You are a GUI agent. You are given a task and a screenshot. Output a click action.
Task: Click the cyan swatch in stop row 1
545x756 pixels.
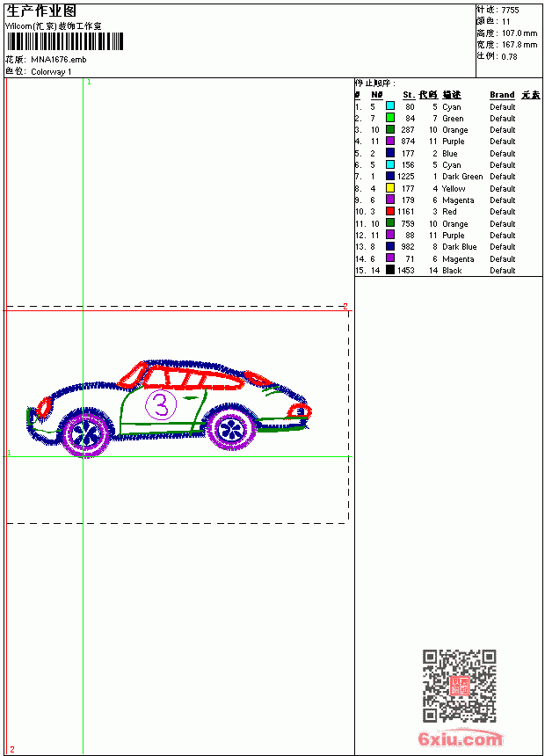pyautogui.click(x=390, y=106)
